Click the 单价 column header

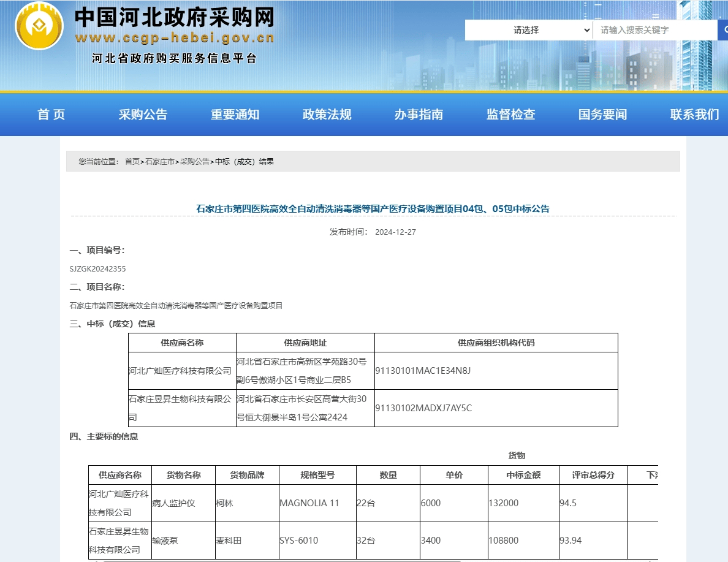point(454,475)
